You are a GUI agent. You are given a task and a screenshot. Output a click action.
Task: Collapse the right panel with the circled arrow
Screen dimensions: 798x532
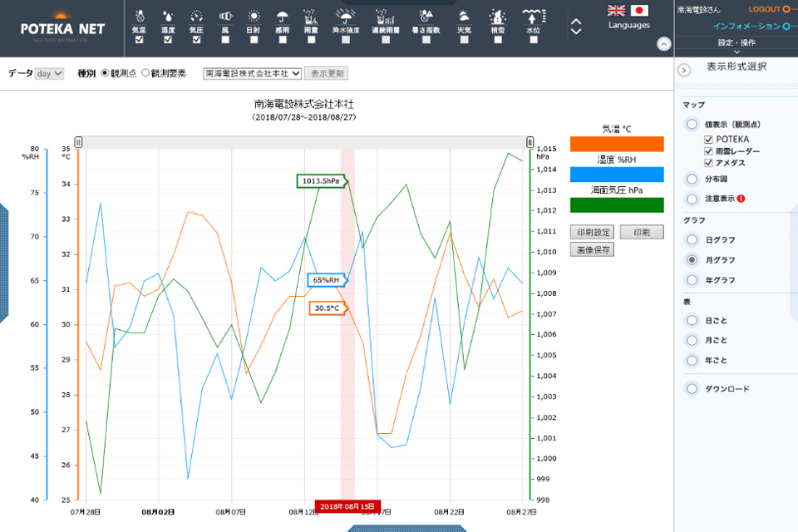684,71
